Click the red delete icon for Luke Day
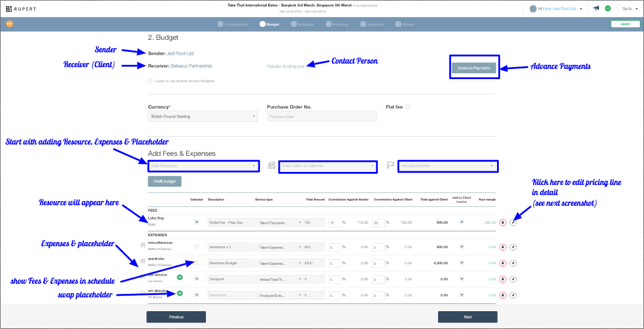The height and width of the screenshot is (329, 644). (x=502, y=223)
